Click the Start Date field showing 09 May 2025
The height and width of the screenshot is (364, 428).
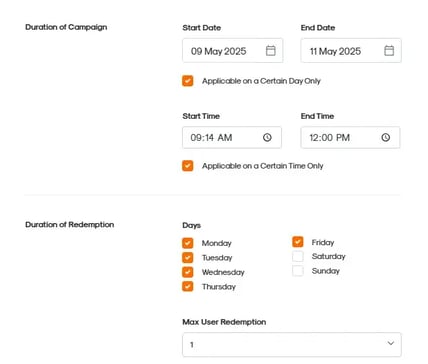(x=233, y=51)
